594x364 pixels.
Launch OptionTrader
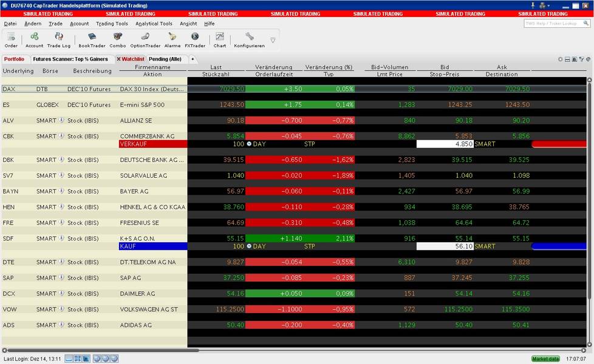(145, 39)
